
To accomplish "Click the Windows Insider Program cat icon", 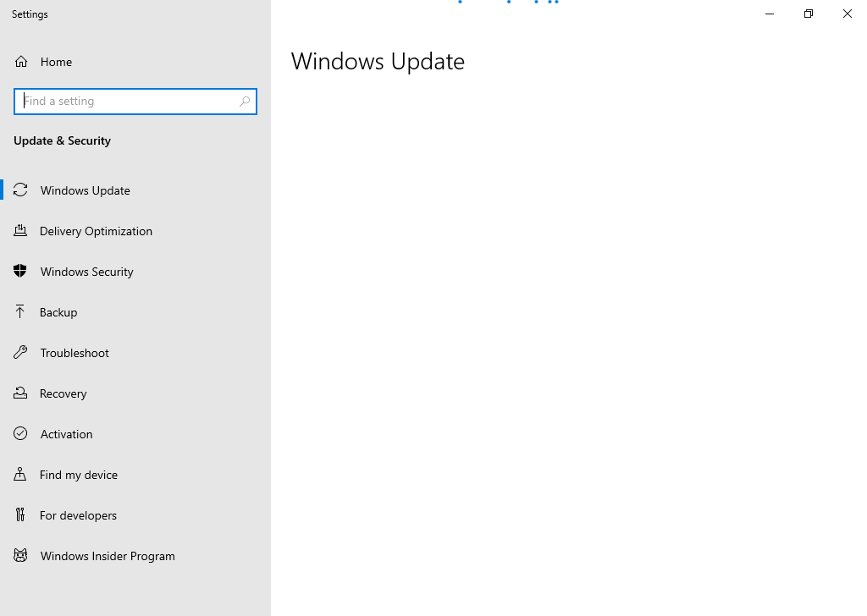I will 20,555.
